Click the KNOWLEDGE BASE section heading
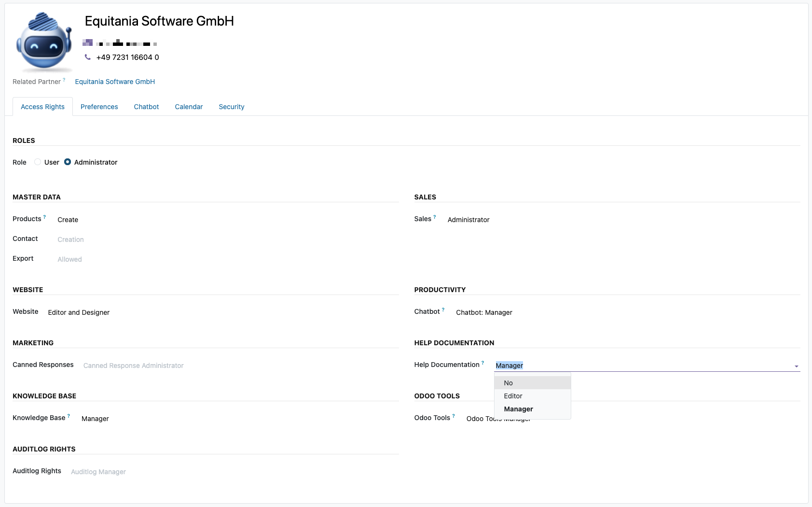812x507 pixels. click(44, 396)
